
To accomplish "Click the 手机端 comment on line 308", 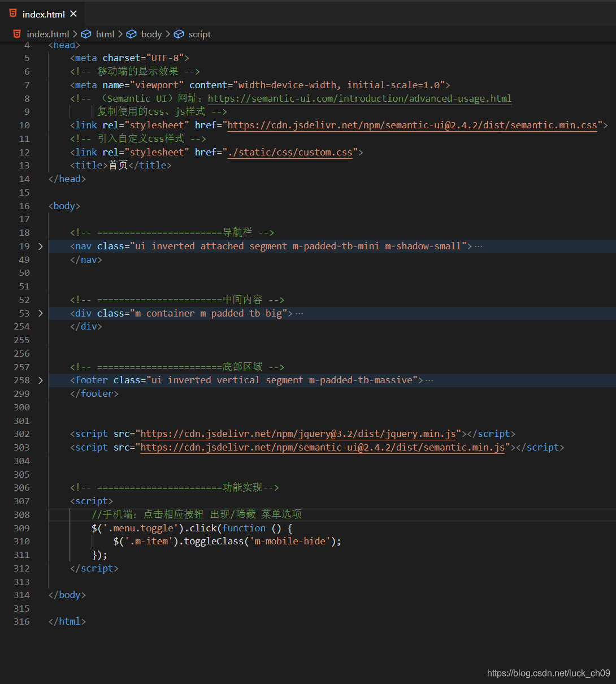I will click(x=197, y=514).
